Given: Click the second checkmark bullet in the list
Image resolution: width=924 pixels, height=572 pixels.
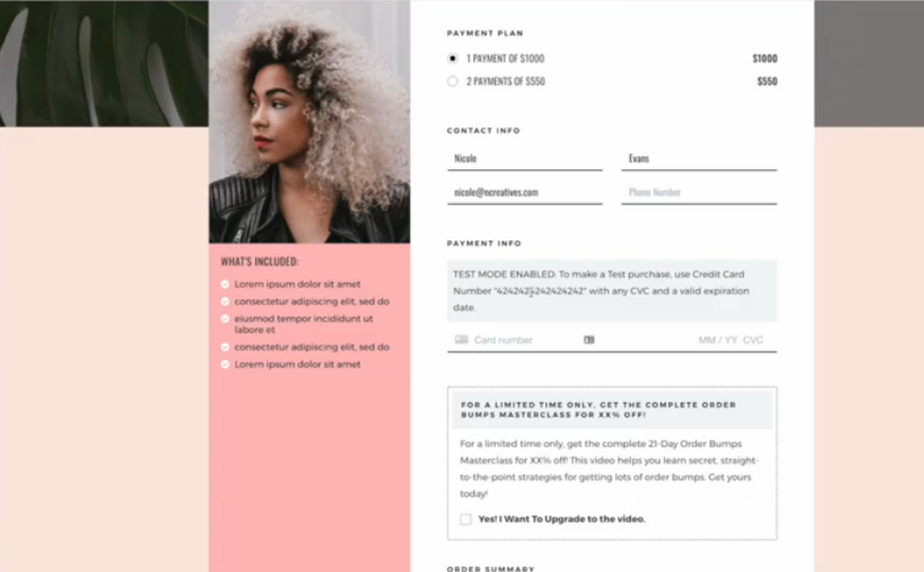Looking at the screenshot, I should click(x=225, y=301).
